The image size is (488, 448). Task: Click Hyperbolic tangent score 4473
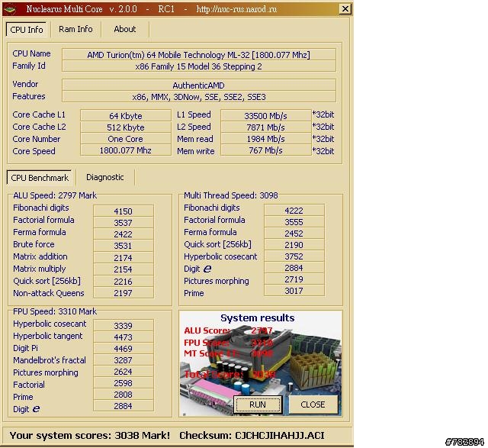124,337
